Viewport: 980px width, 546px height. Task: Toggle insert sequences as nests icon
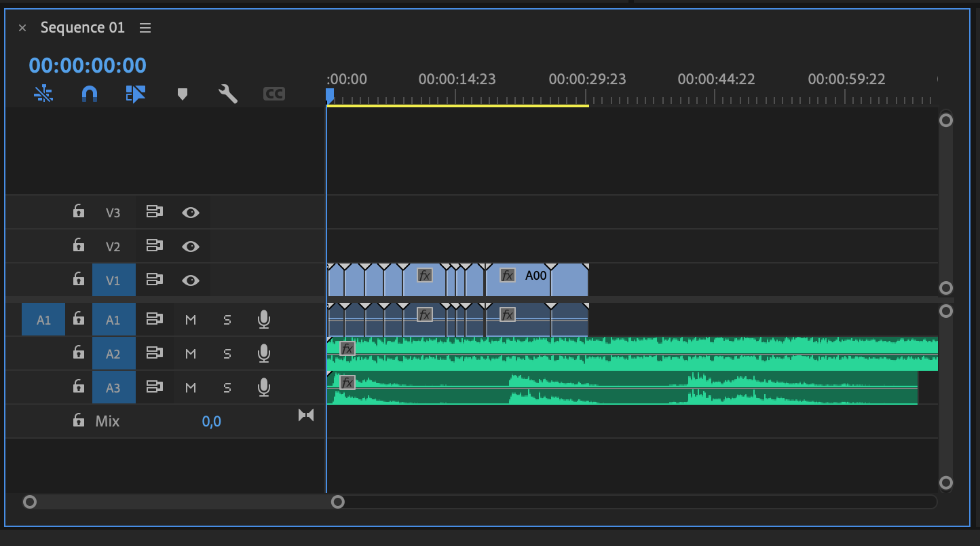(x=43, y=94)
